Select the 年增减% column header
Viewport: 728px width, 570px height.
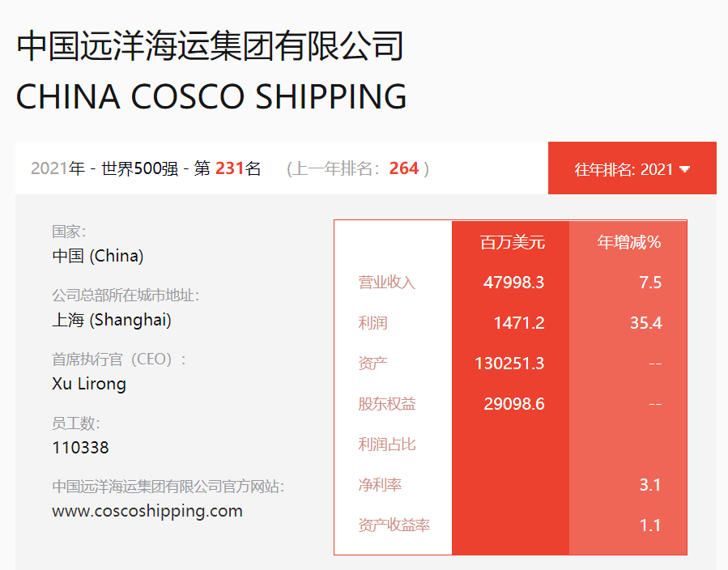tap(629, 242)
